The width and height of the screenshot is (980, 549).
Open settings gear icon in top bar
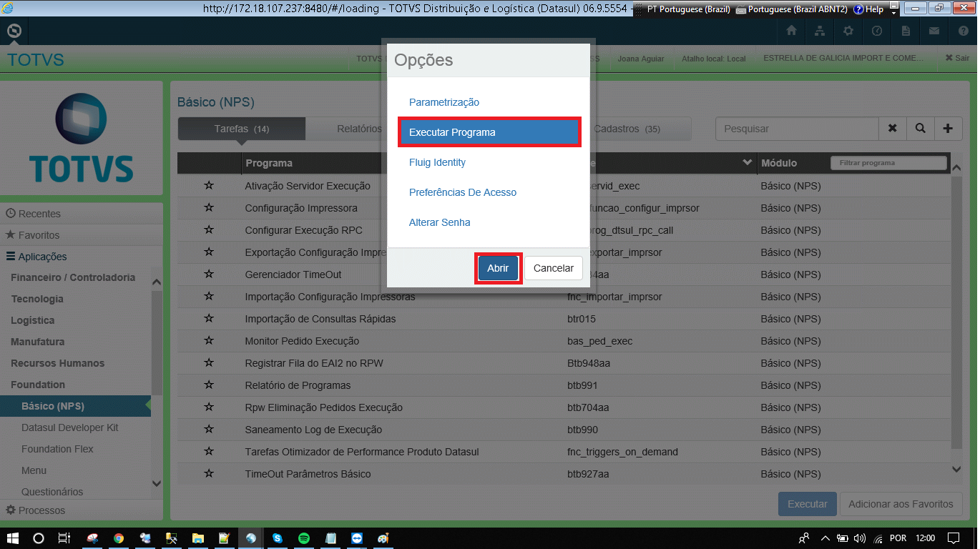click(x=848, y=31)
